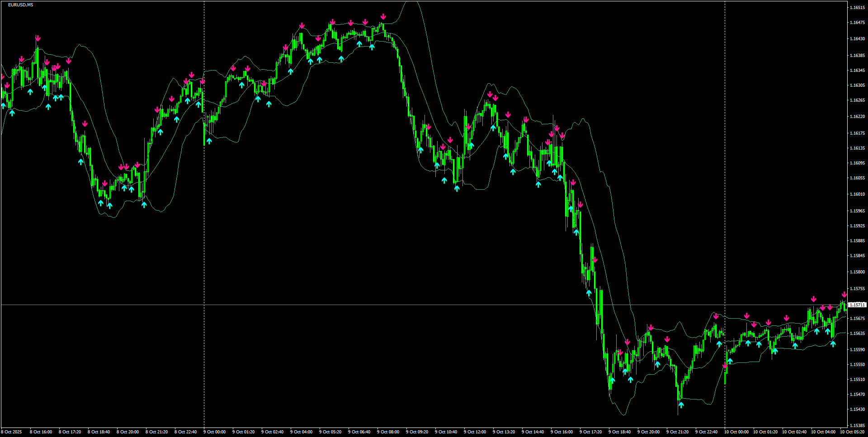The width and height of the screenshot is (868, 437).
Task: Click the 1.16175 price scale label
Action: 857,133
